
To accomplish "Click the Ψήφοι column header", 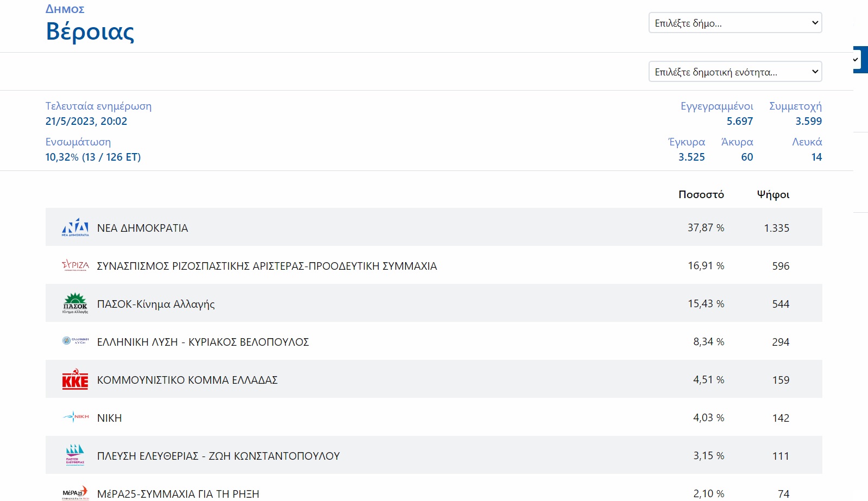I will 773,194.
